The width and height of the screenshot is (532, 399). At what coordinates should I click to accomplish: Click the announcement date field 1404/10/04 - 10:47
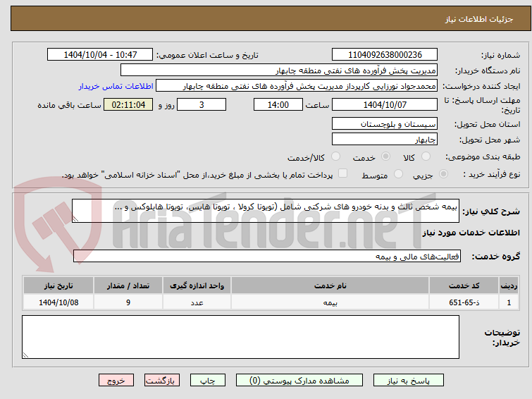[100, 55]
